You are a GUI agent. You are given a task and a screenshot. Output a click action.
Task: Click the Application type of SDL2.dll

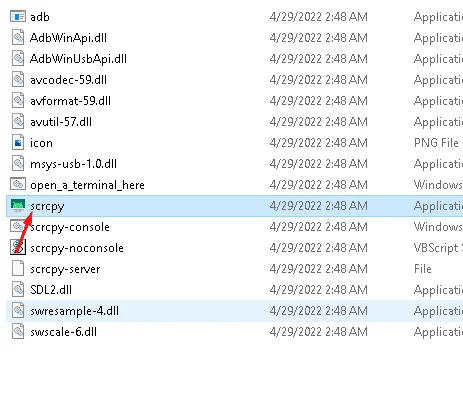tap(438, 290)
